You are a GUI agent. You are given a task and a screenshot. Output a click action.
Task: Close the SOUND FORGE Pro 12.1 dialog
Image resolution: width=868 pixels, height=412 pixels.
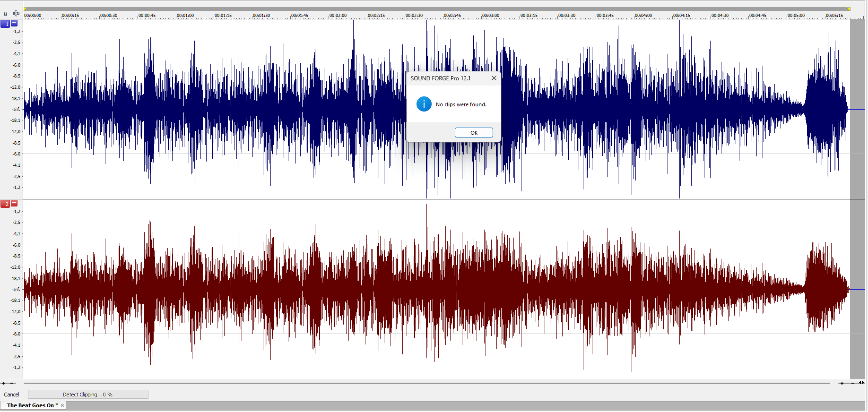494,78
